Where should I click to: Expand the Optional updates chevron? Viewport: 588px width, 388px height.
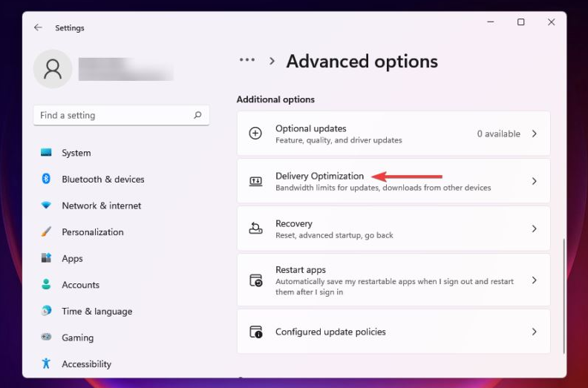pos(534,134)
